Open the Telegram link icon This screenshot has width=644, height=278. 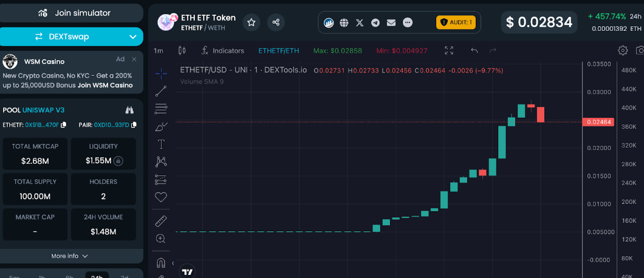[x=375, y=22]
